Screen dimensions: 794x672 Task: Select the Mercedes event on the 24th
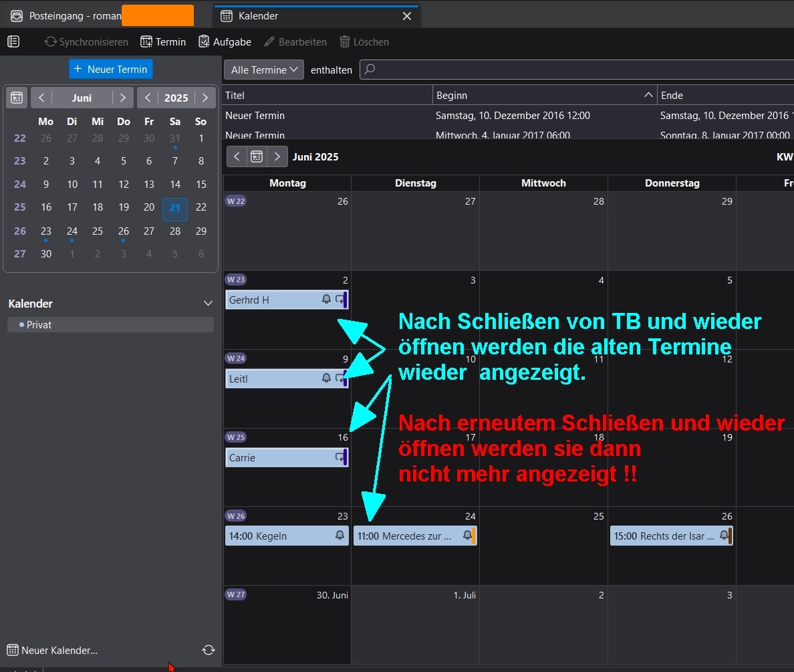(x=408, y=536)
